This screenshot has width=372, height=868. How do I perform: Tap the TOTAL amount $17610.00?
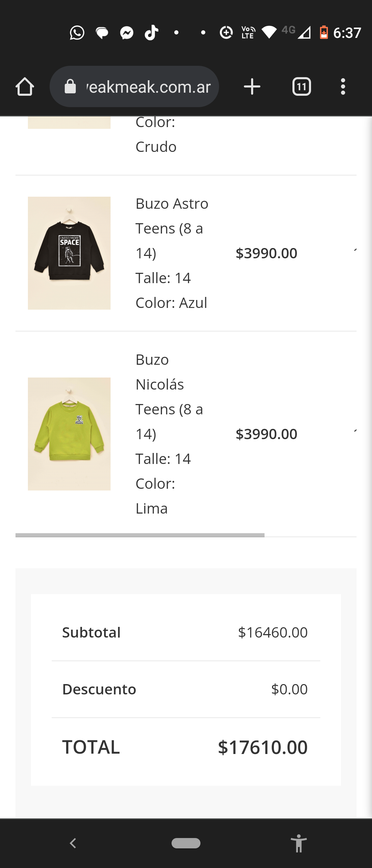tap(262, 747)
